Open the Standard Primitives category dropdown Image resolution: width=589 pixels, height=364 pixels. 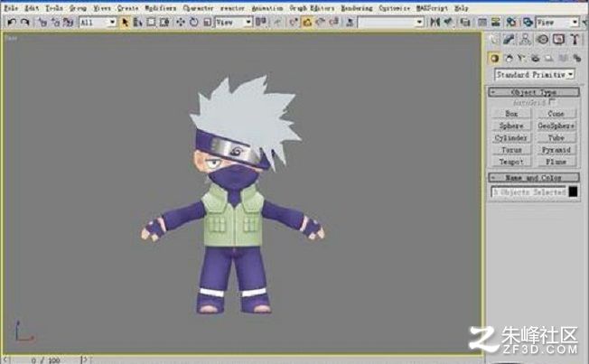(535, 74)
